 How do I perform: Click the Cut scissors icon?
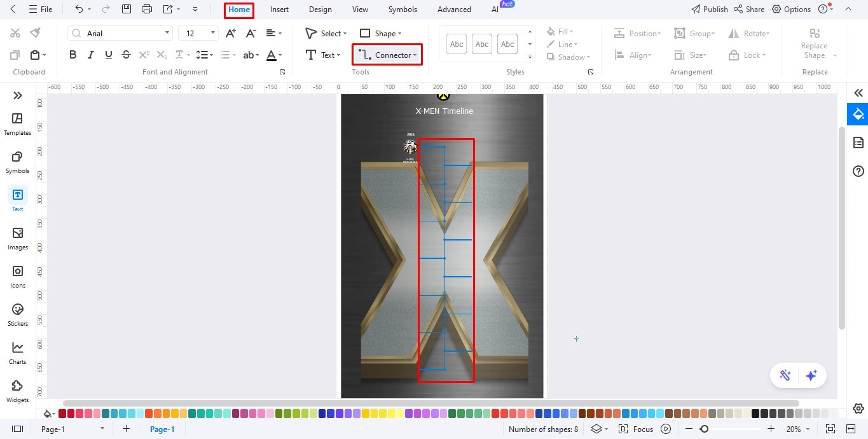(x=15, y=33)
